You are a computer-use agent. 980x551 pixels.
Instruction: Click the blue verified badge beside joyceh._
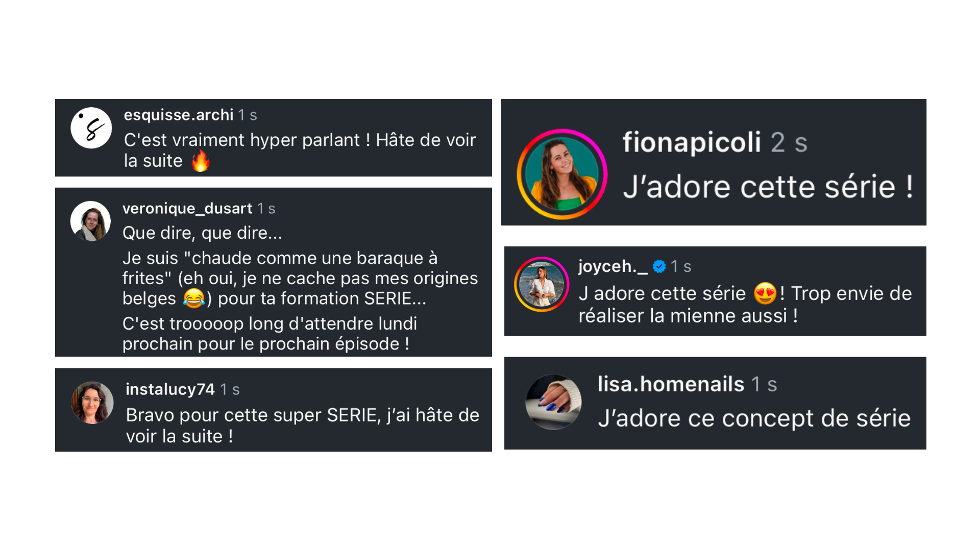pos(659,266)
